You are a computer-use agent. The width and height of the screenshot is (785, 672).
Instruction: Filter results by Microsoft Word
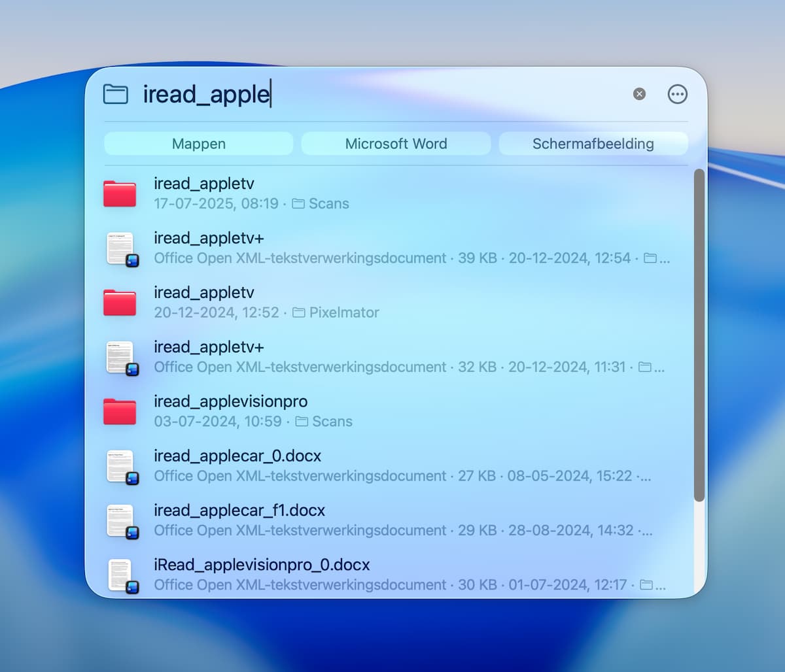coord(396,144)
